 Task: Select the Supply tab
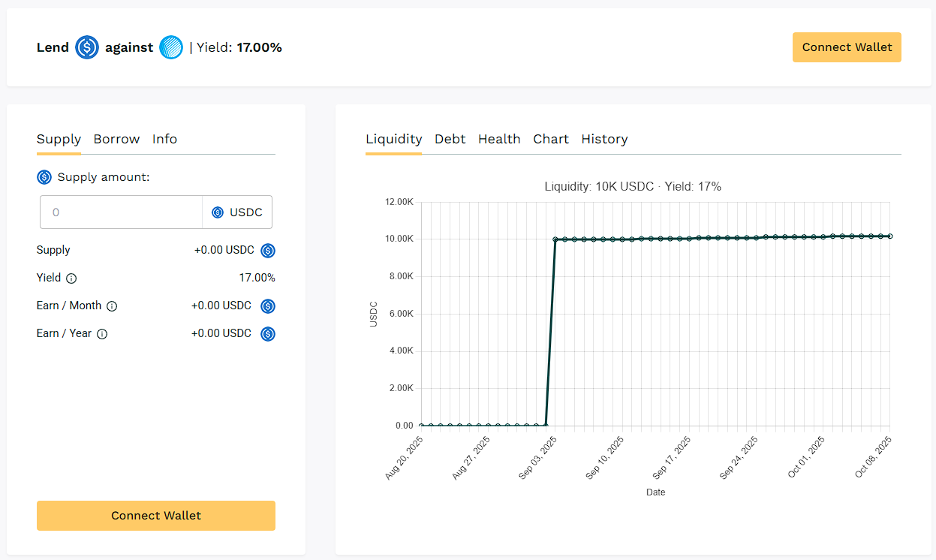[x=59, y=139]
